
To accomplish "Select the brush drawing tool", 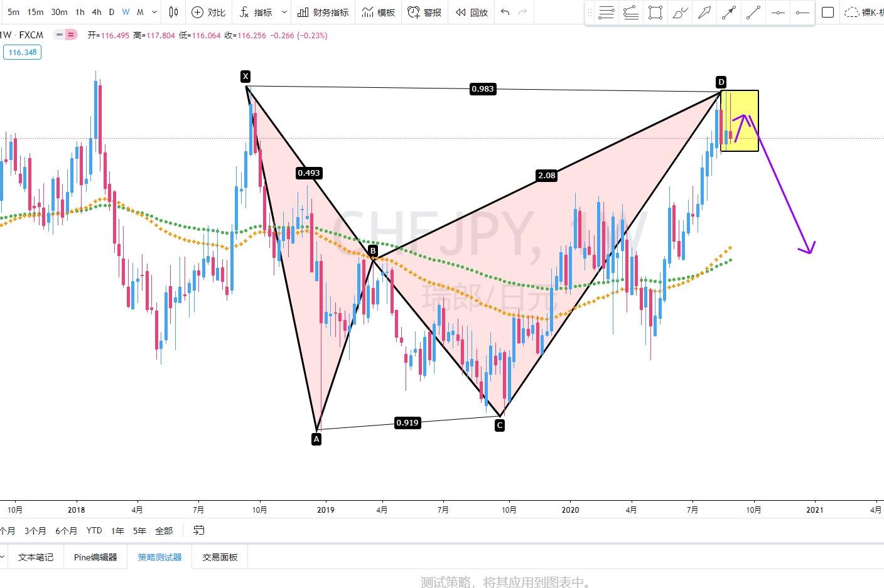I will (680, 13).
